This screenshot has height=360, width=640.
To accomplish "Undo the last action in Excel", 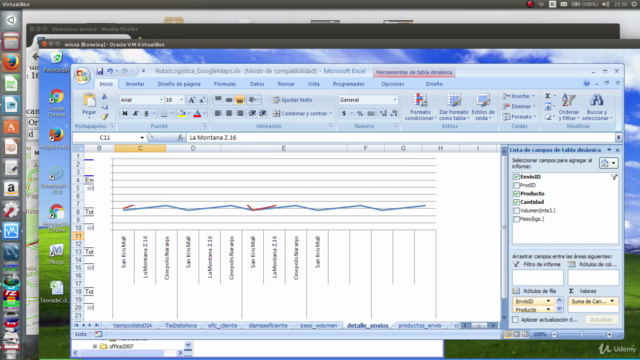I will (x=110, y=71).
